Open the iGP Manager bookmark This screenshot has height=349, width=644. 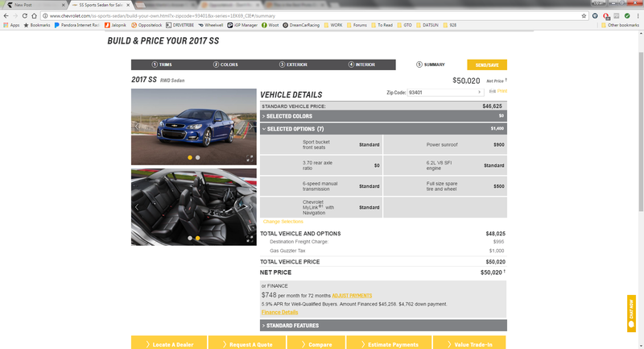click(242, 25)
